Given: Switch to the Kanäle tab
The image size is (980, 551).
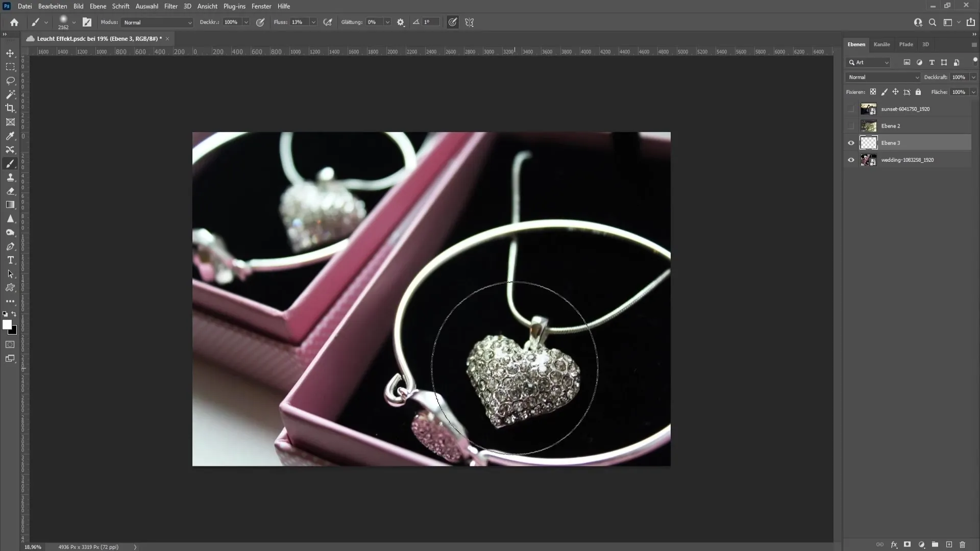Looking at the screenshot, I should click(x=881, y=44).
